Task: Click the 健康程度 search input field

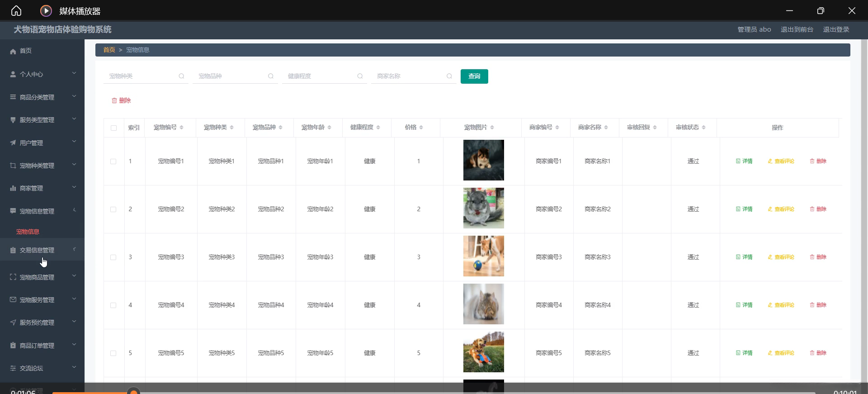Action: [x=325, y=76]
